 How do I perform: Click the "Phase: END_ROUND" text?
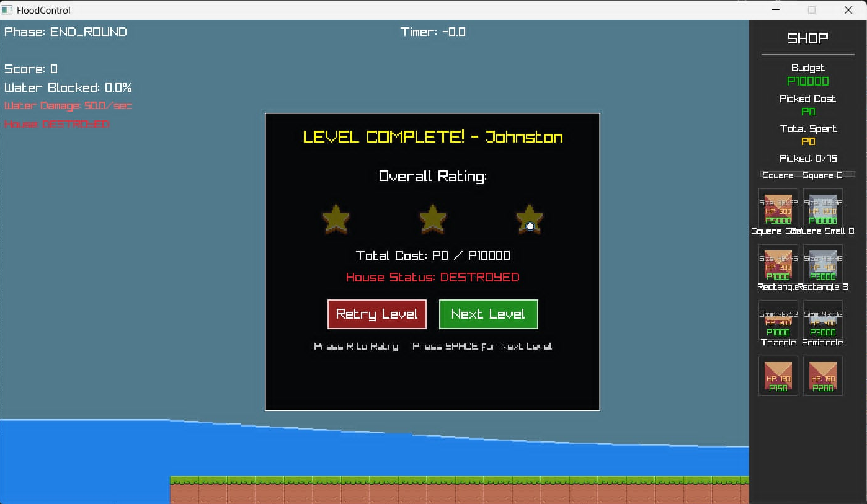(66, 32)
